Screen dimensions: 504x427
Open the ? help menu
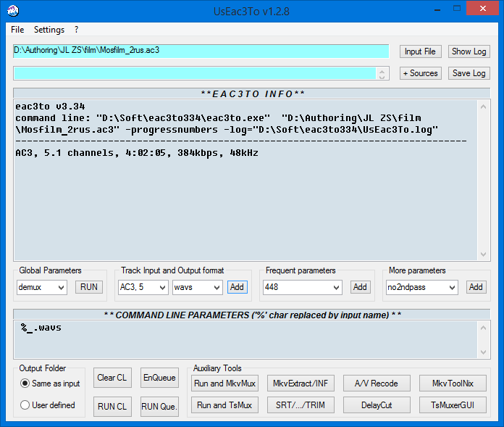coord(76,30)
